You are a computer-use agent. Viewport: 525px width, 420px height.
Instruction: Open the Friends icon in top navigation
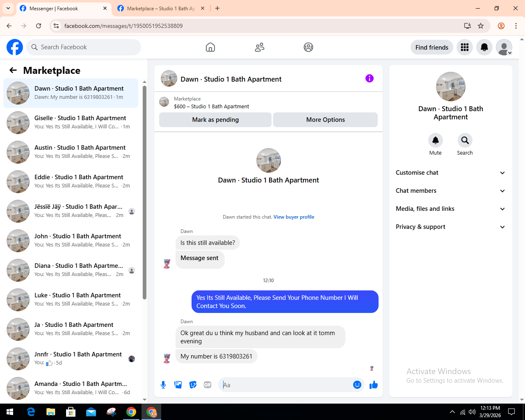tap(260, 47)
